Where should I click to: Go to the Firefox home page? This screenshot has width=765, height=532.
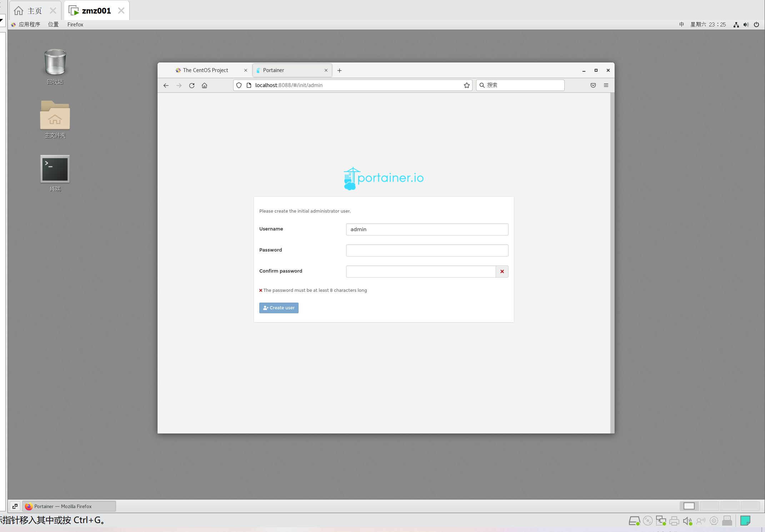205,85
